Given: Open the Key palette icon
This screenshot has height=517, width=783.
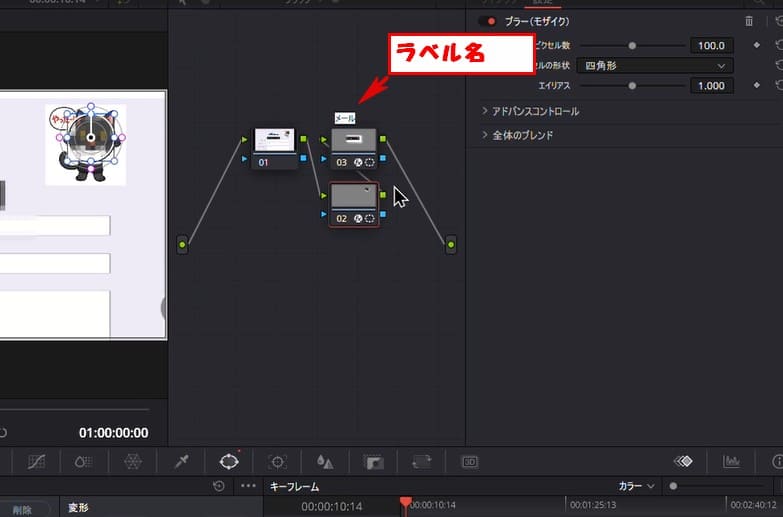Looking at the screenshot, I should [373, 461].
